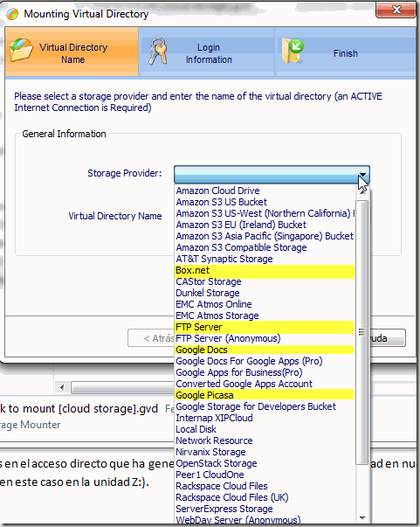Select Amazon Cloud Drive from list

(x=265, y=191)
